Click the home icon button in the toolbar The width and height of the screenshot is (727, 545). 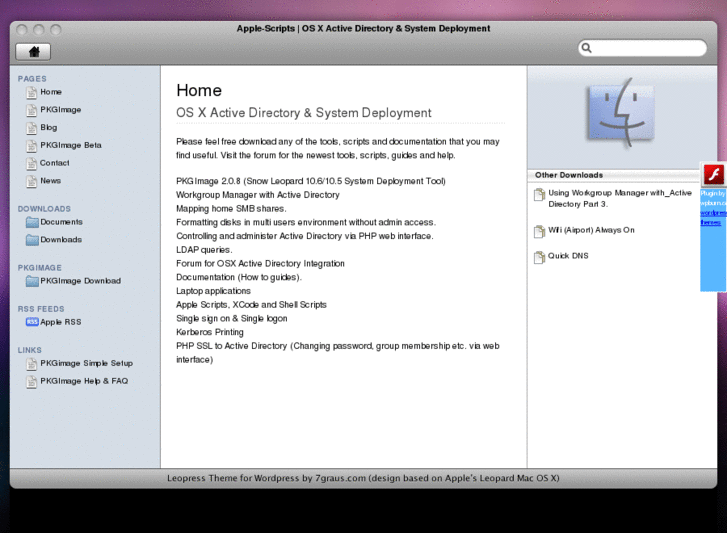(x=33, y=51)
